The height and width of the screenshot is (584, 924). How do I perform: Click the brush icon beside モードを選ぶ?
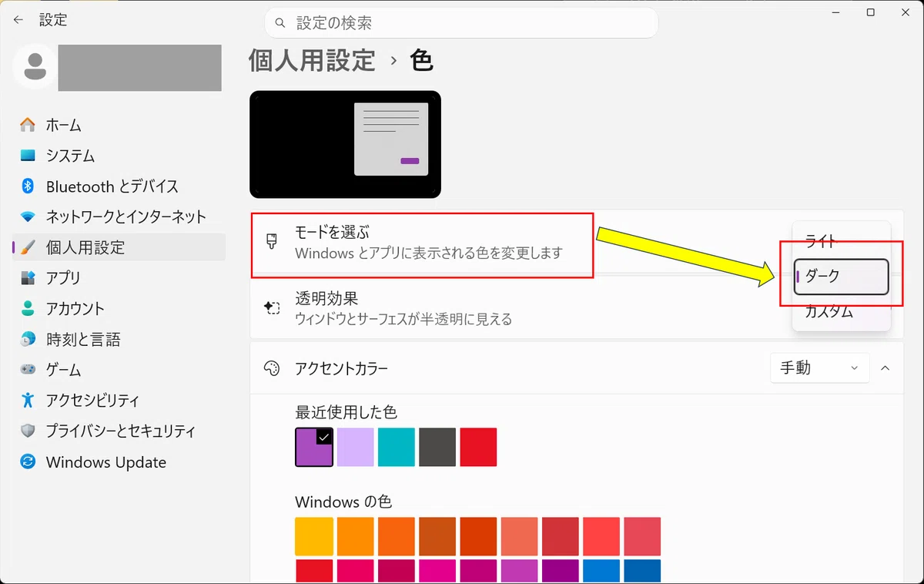point(271,241)
